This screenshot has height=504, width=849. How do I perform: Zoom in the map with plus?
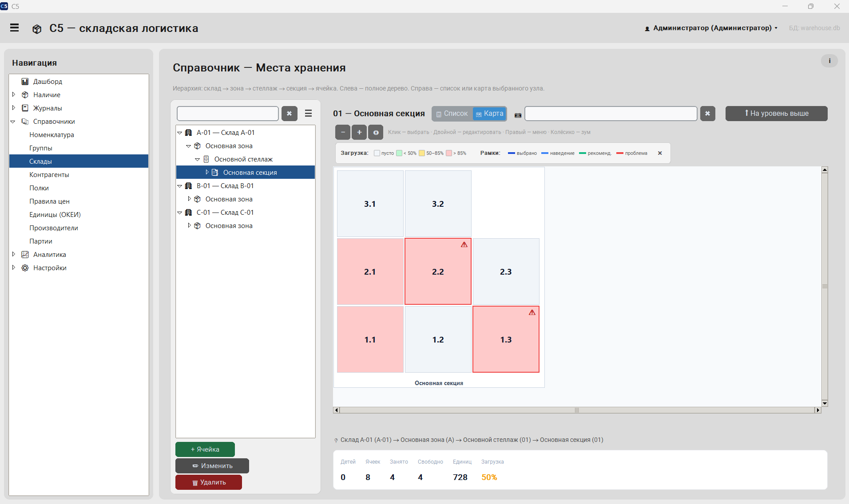tap(359, 132)
